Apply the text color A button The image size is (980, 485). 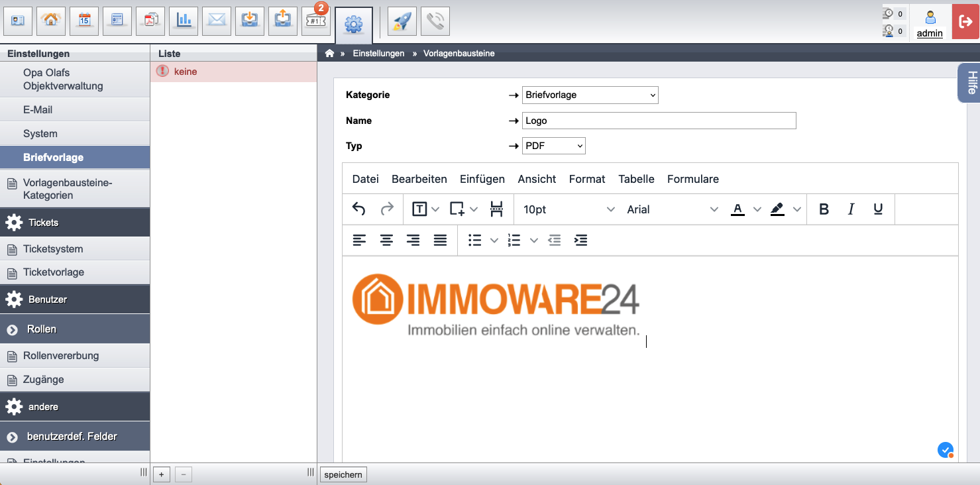tap(737, 209)
